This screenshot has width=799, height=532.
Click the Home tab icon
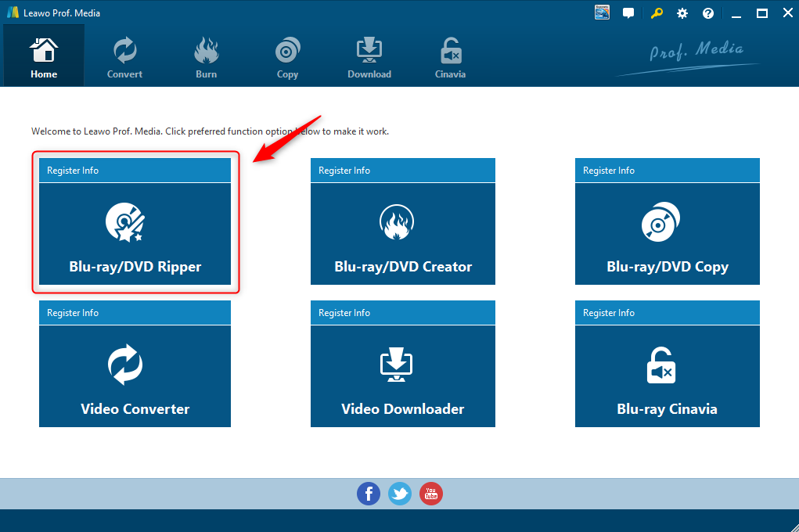[44, 58]
